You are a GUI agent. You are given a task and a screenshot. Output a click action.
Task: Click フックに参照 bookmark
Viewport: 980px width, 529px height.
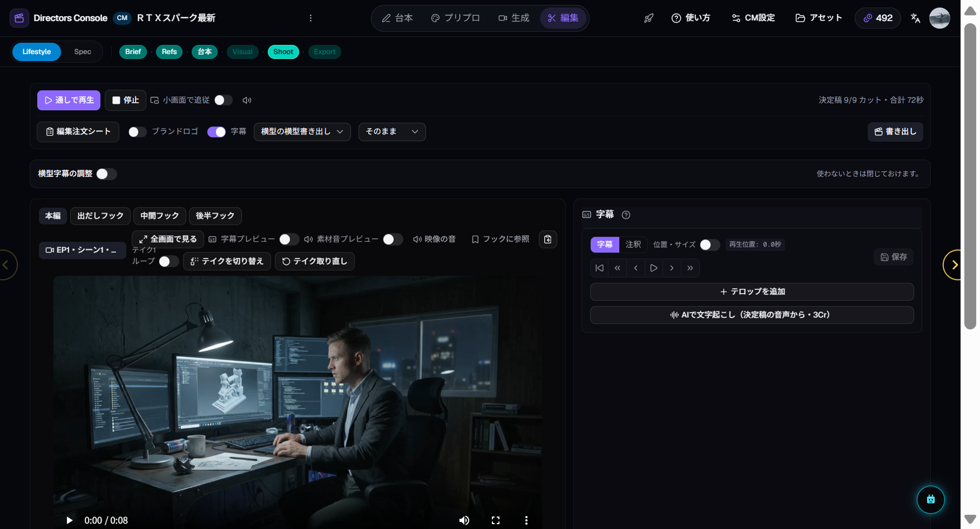point(501,239)
